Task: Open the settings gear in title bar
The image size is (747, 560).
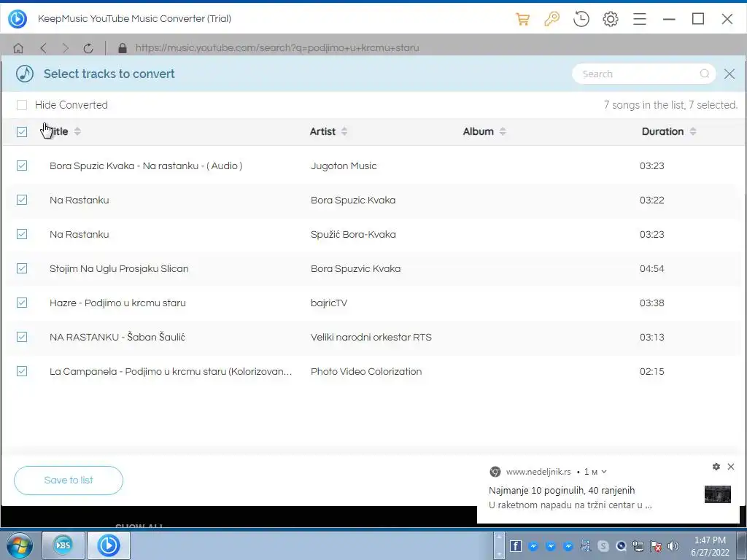Action: (x=611, y=19)
